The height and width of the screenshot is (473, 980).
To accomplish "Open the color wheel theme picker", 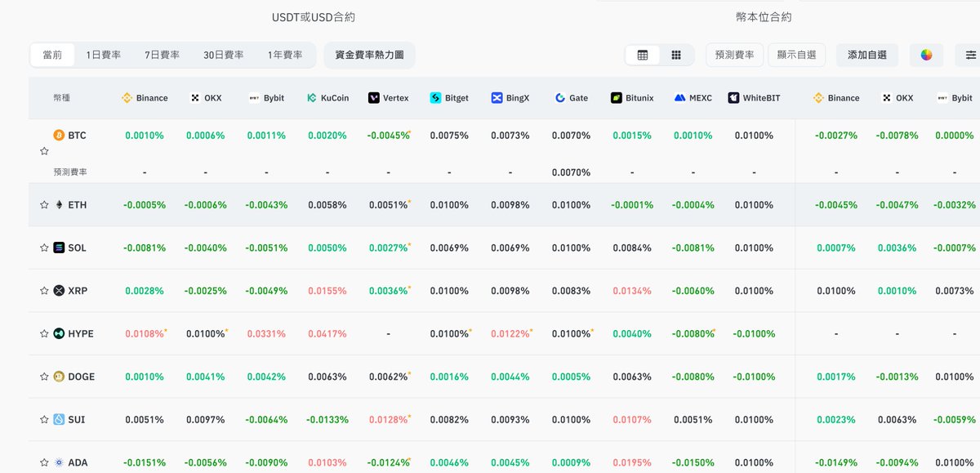I will click(x=926, y=55).
